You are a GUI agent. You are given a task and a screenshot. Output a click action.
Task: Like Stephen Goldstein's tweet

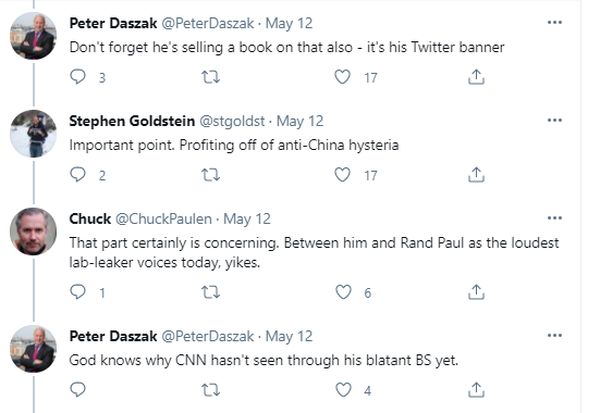click(x=343, y=175)
